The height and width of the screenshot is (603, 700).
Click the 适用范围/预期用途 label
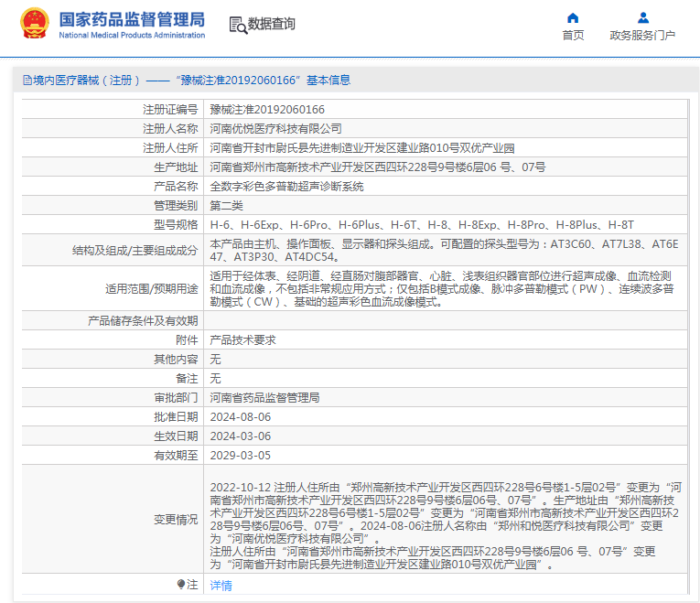point(151,289)
